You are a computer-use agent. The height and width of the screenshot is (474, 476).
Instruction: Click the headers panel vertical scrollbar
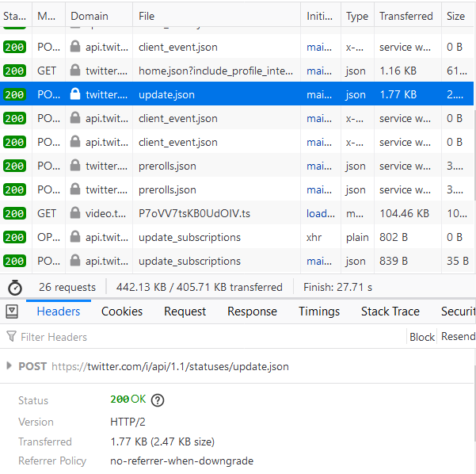point(474,403)
